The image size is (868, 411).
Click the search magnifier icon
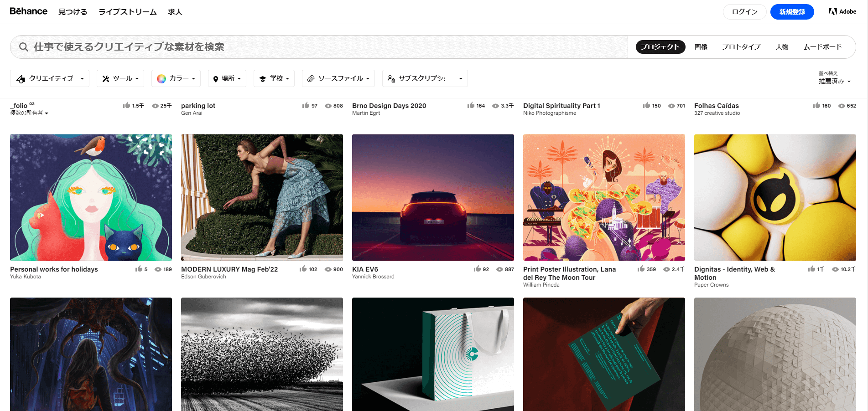[24, 47]
